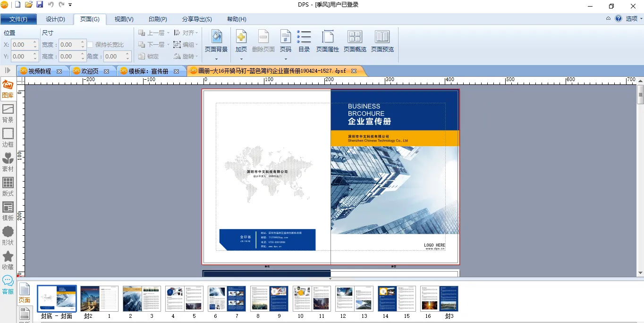Image resolution: width=644 pixels, height=323 pixels.
Task: Switch to the 设计(D) ribbon tab
Action: [x=55, y=19]
